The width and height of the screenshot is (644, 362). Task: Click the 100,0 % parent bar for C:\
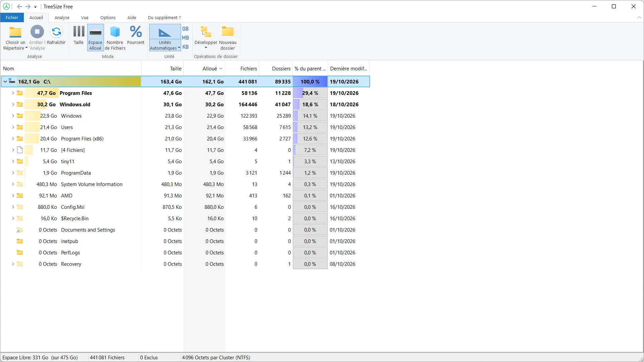[310, 81]
